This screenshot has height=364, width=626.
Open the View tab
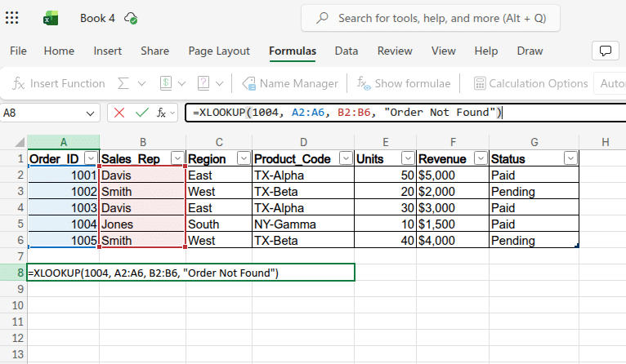point(443,51)
